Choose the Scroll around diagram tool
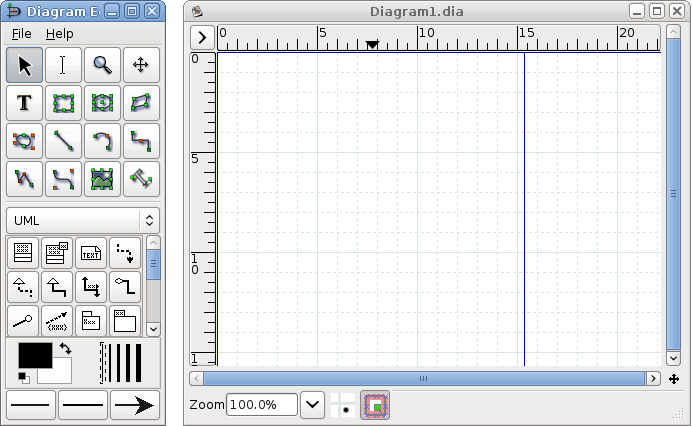Viewport: 692px width, 426px height. click(141, 65)
